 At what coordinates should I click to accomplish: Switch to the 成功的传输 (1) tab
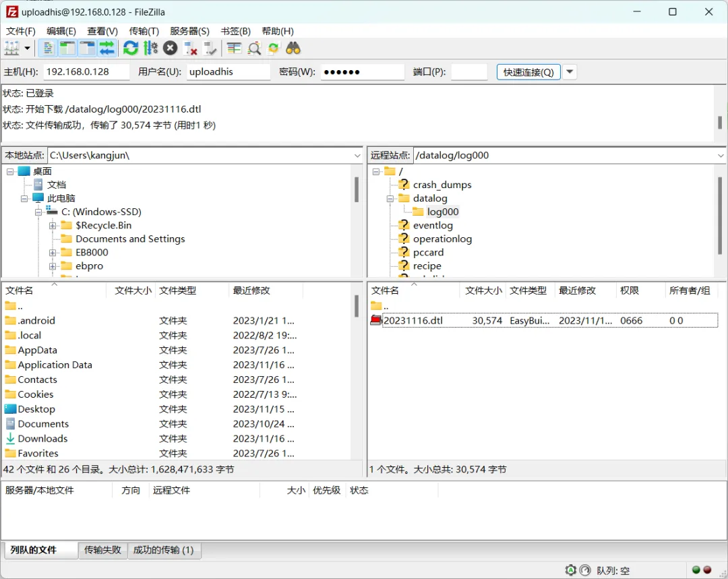pos(163,550)
